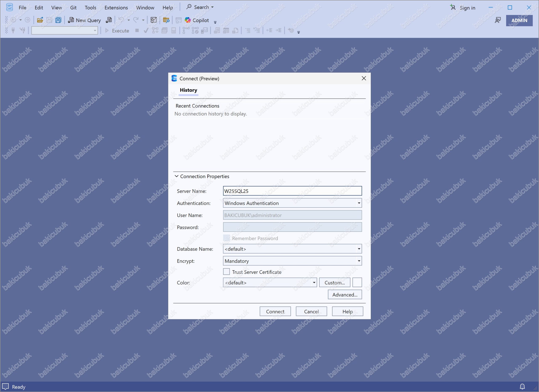Open the Redo history dropdown arrow
This screenshot has height=392, width=539.
coord(143,20)
